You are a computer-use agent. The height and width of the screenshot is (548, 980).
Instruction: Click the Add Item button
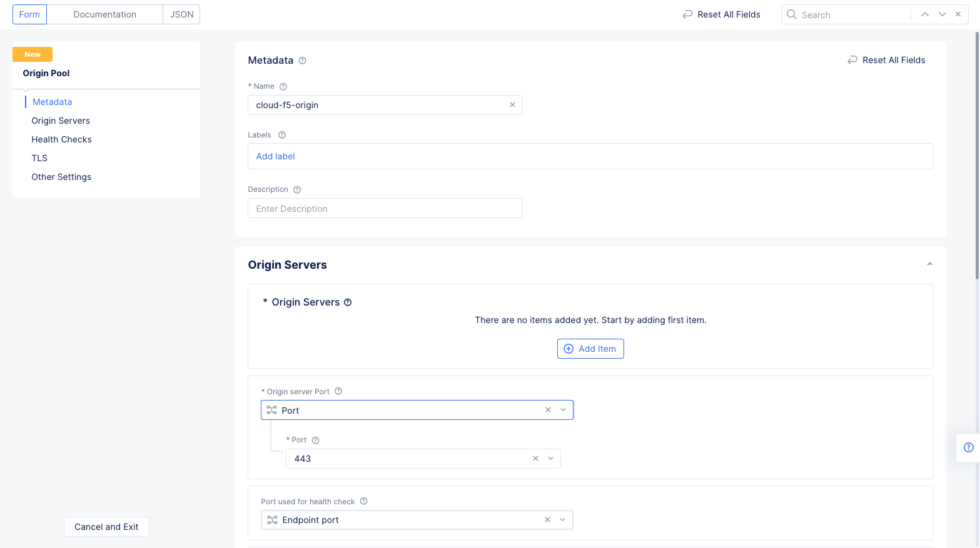click(590, 349)
